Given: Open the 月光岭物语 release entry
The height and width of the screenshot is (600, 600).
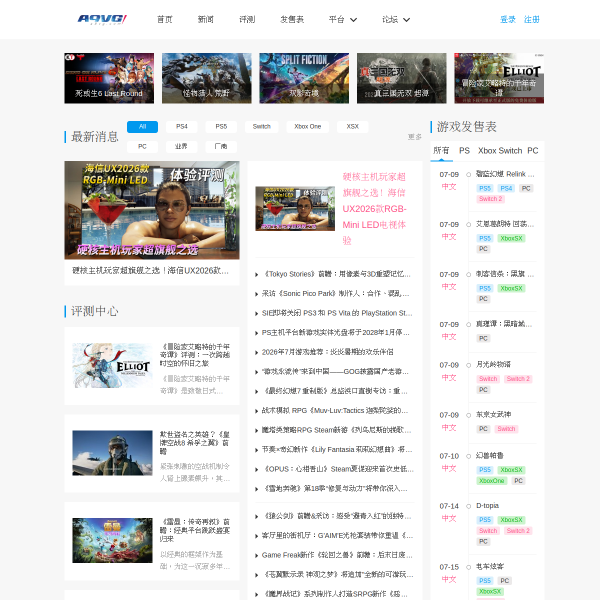Looking at the screenshot, I should coord(493,364).
